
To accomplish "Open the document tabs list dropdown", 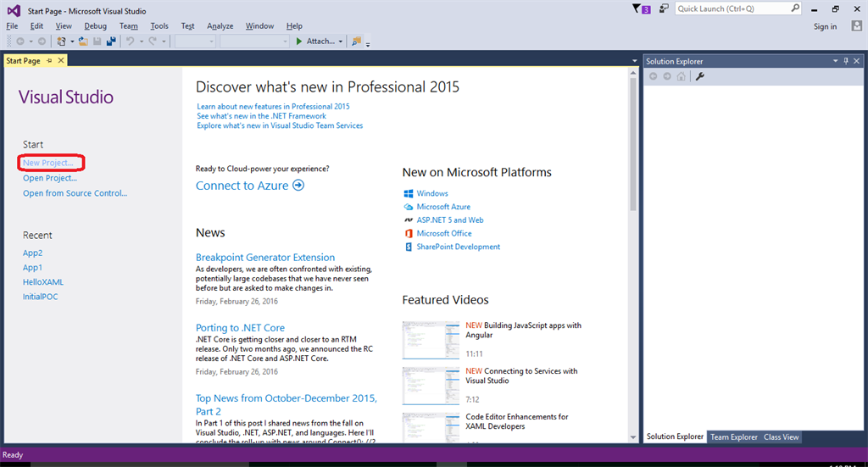I will [x=634, y=61].
